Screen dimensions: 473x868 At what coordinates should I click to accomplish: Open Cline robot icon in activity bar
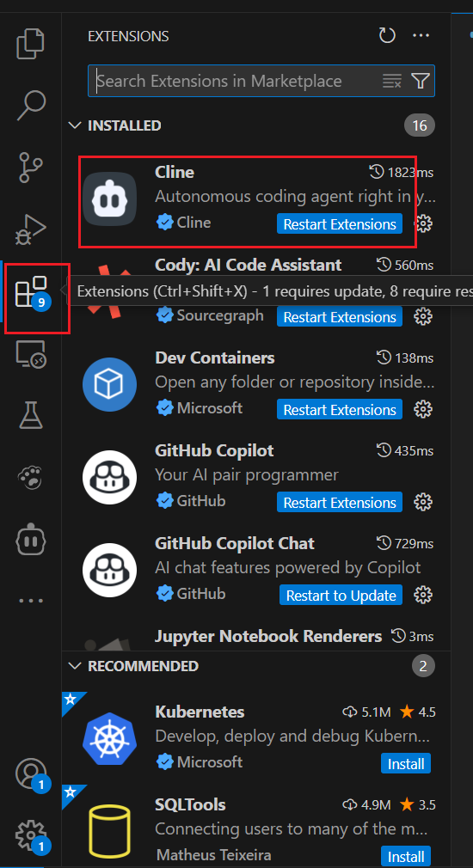[x=30, y=538]
